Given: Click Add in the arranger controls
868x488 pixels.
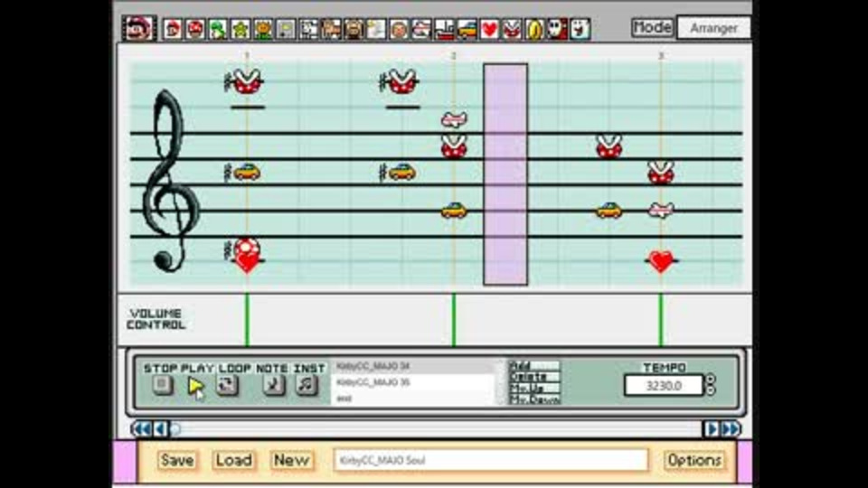Looking at the screenshot, I should tap(534, 366).
